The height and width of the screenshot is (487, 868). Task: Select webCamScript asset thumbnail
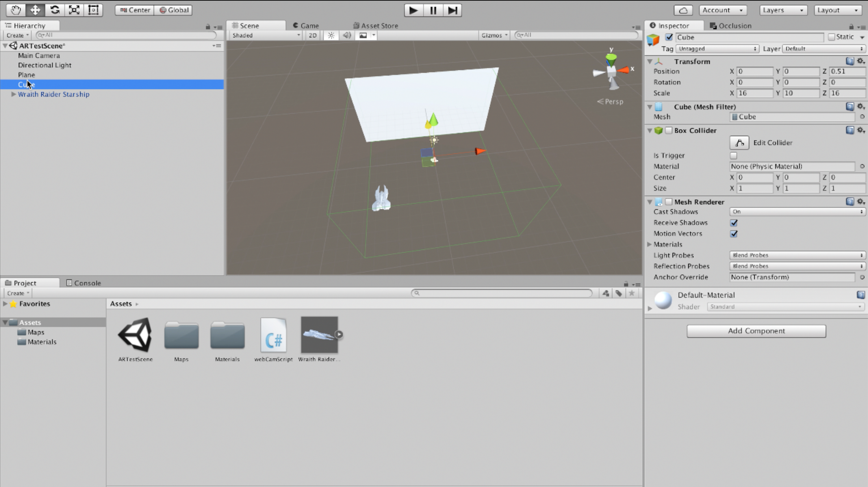273,335
